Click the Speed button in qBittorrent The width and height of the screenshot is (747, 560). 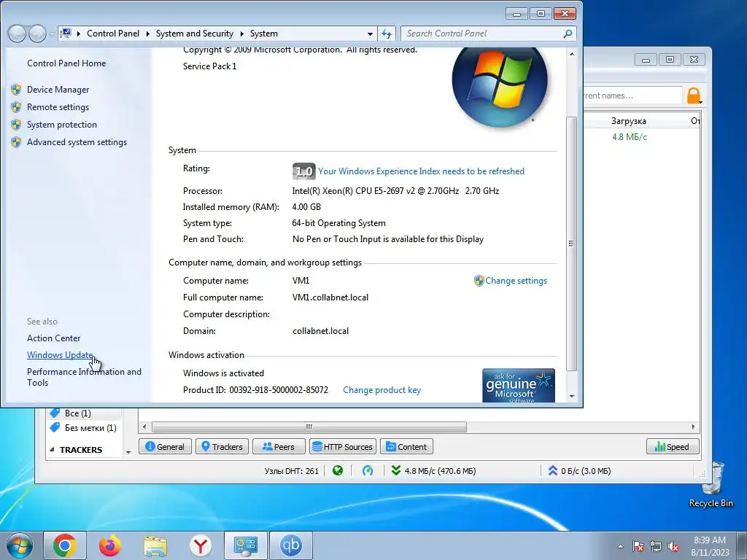point(673,447)
